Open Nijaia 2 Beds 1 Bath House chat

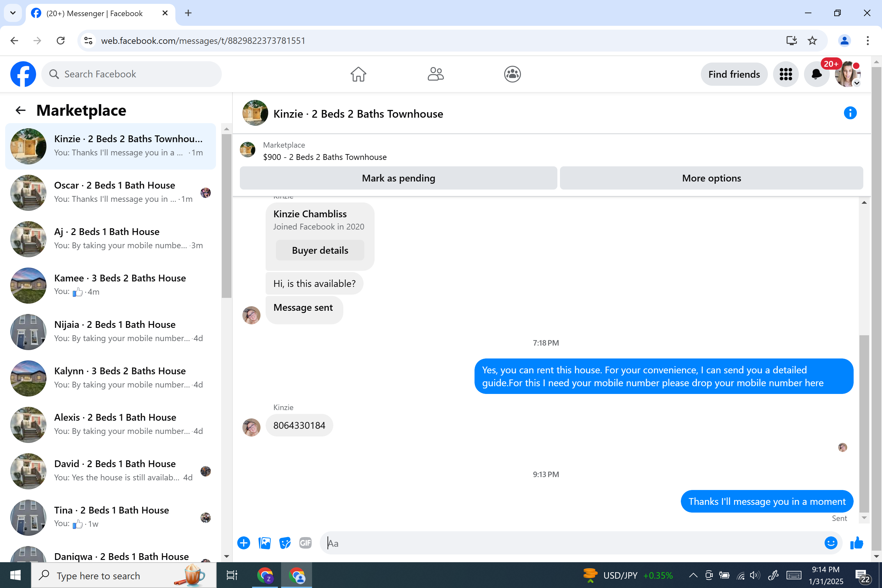(x=111, y=332)
